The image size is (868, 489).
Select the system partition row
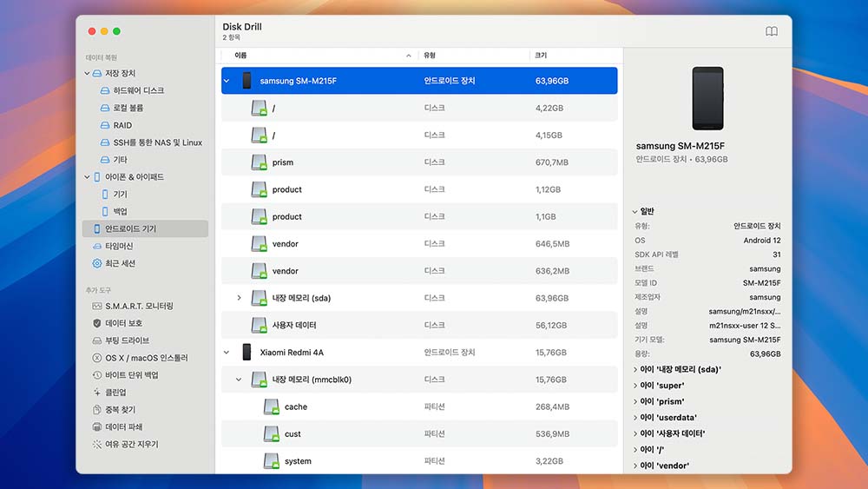419,460
